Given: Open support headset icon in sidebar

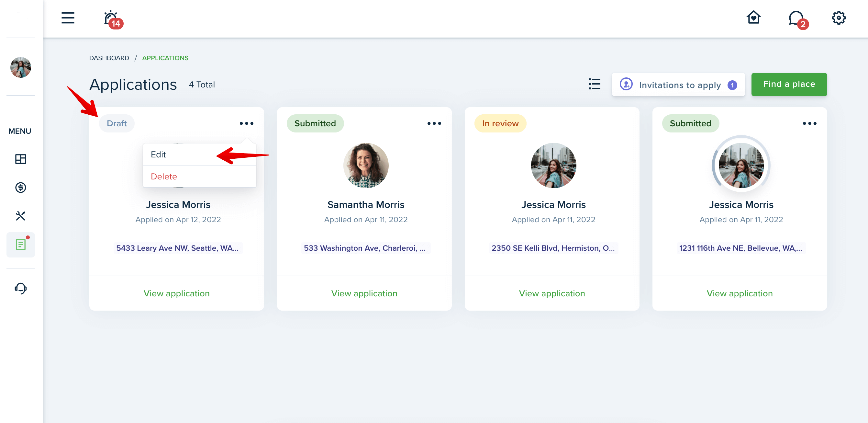Looking at the screenshot, I should tap(21, 288).
